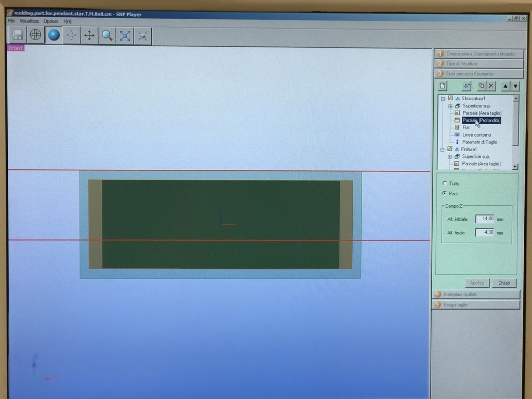Image resolution: width=532 pixels, height=399 pixels.
Task: Click the Chiudi button
Action: (x=504, y=283)
